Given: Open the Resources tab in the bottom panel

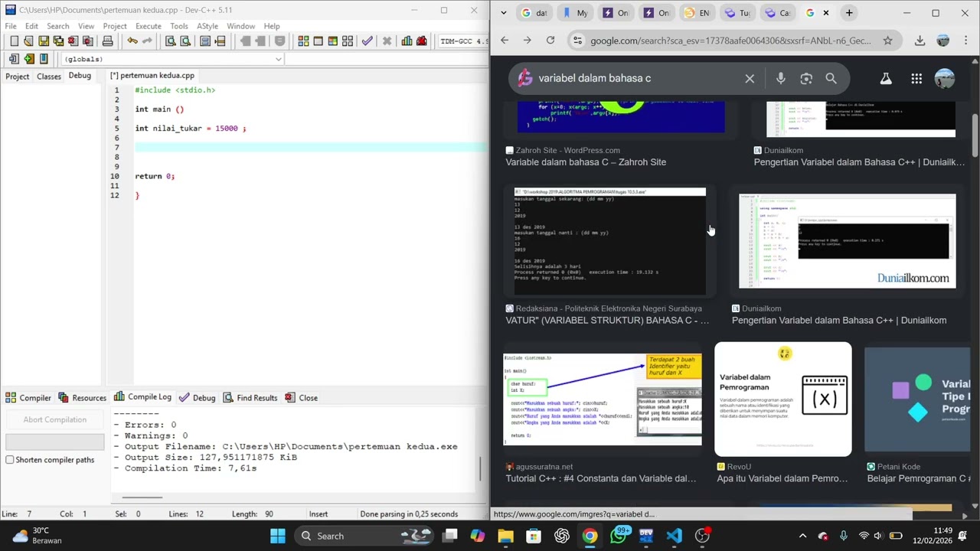Looking at the screenshot, I should (82, 398).
